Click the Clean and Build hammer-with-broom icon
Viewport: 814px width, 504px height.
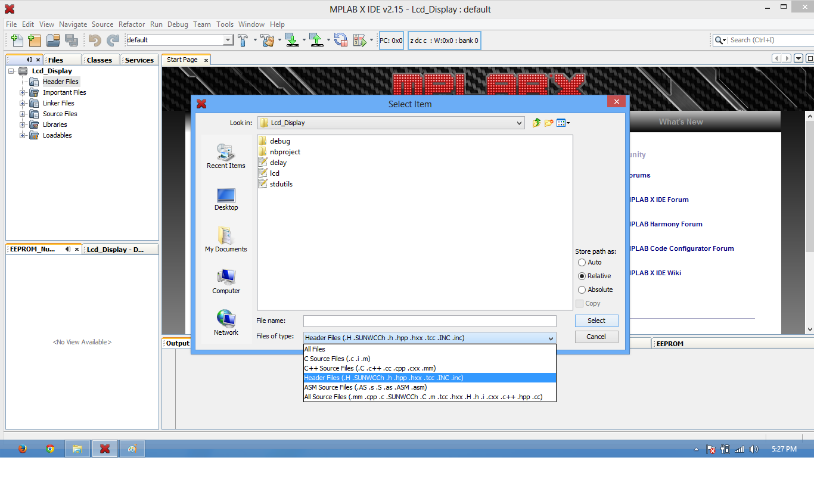click(268, 40)
